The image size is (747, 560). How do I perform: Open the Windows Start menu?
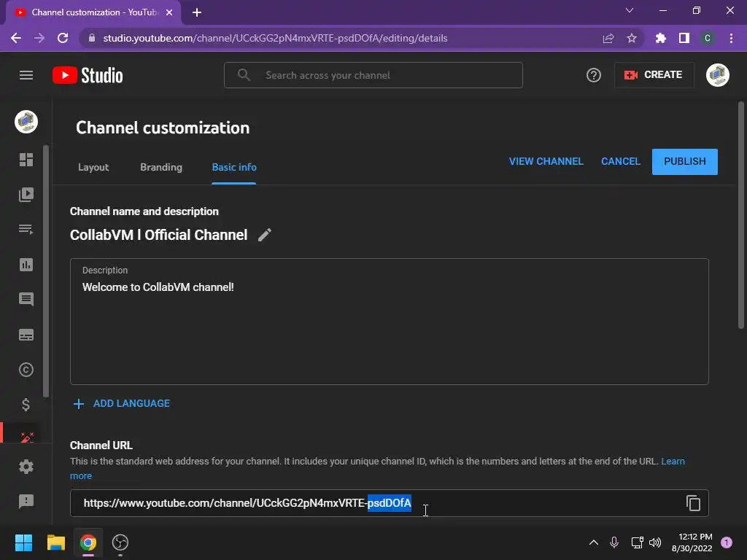tap(23, 542)
